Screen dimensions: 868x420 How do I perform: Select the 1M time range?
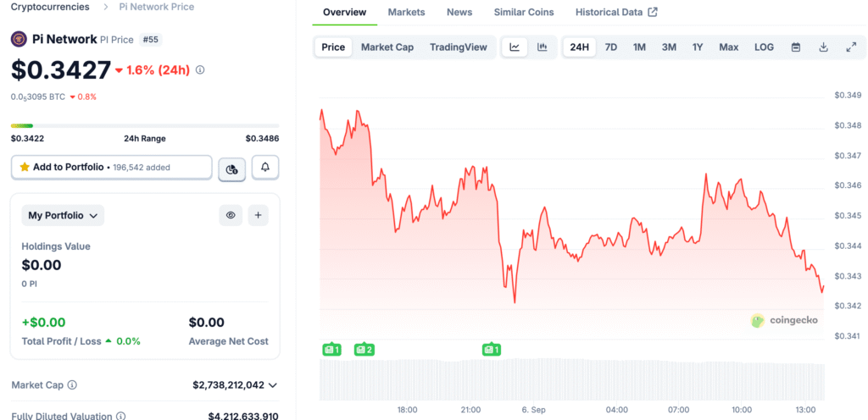click(639, 47)
